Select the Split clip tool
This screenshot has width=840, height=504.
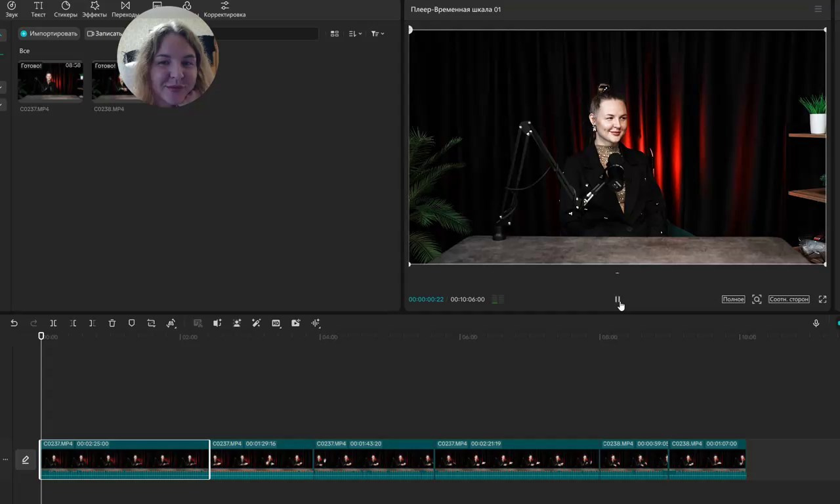(53, 323)
